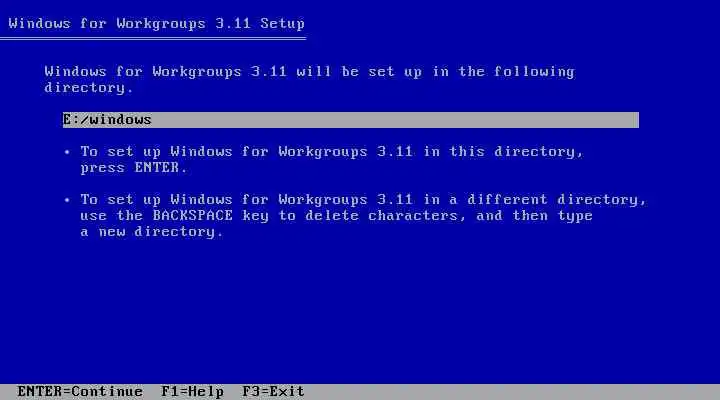
Task: Click the E:/windows directory input field
Action: tap(350, 120)
